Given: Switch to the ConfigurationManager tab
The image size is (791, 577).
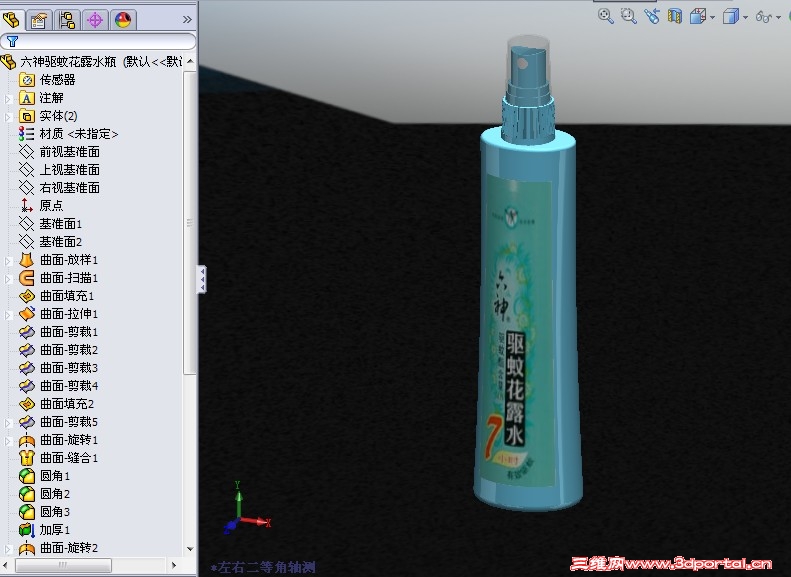Looking at the screenshot, I should tap(67, 20).
